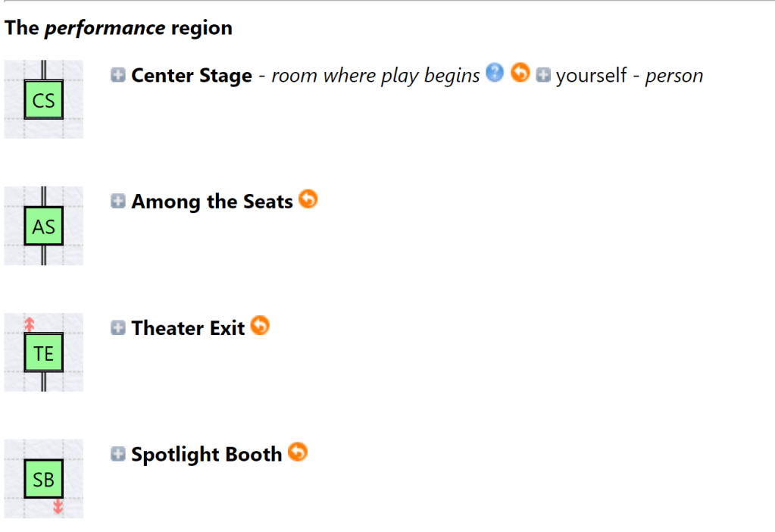Expand the plus icon before Center Stage
The width and height of the screenshot is (775, 532).
click(117, 75)
